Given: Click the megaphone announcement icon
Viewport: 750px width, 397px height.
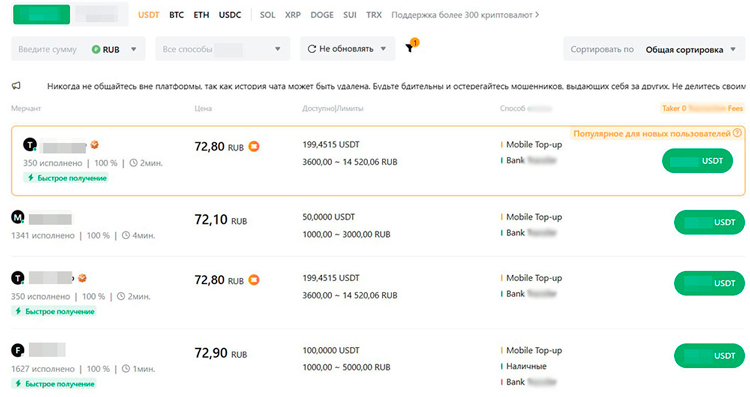Looking at the screenshot, I should point(16,86).
